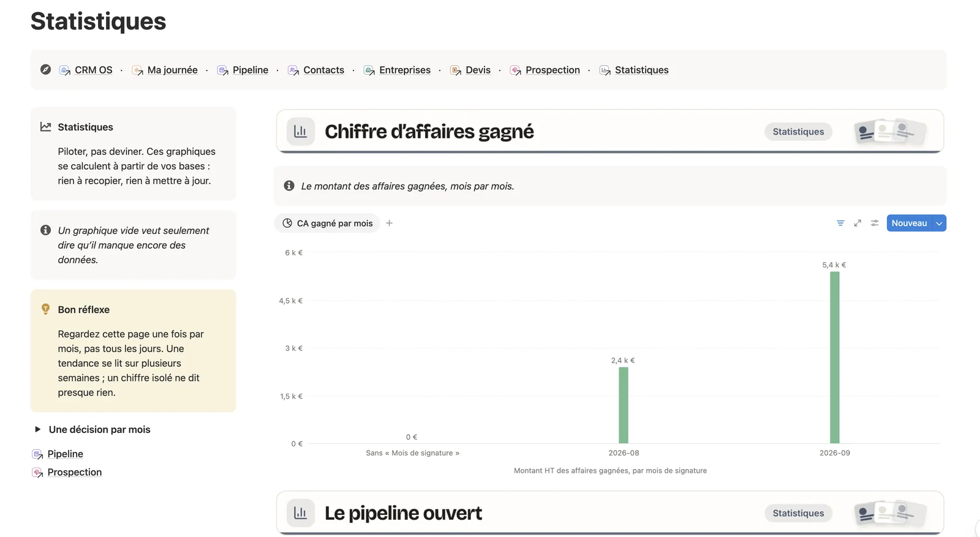Click the Statistiques tag beside Chiffre d'affaires gagné
Image resolution: width=980 pixels, height=537 pixels.
(x=798, y=132)
